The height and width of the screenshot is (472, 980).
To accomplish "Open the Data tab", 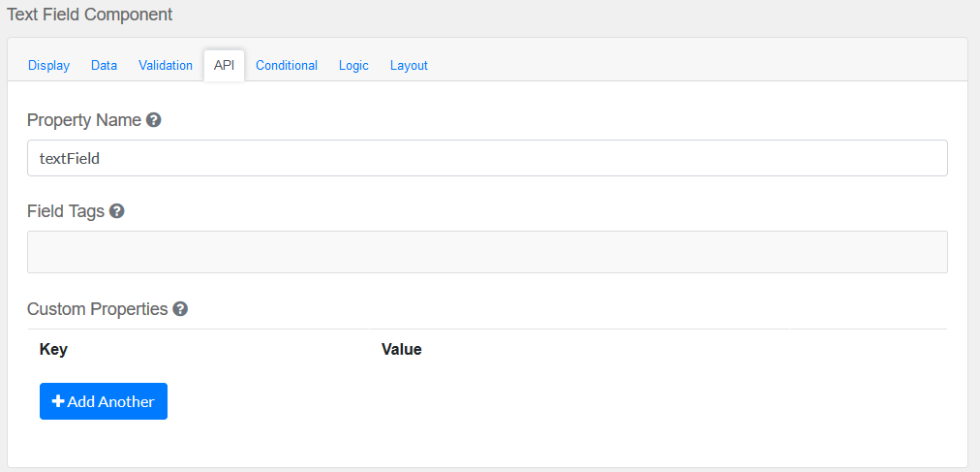I will (x=104, y=65).
